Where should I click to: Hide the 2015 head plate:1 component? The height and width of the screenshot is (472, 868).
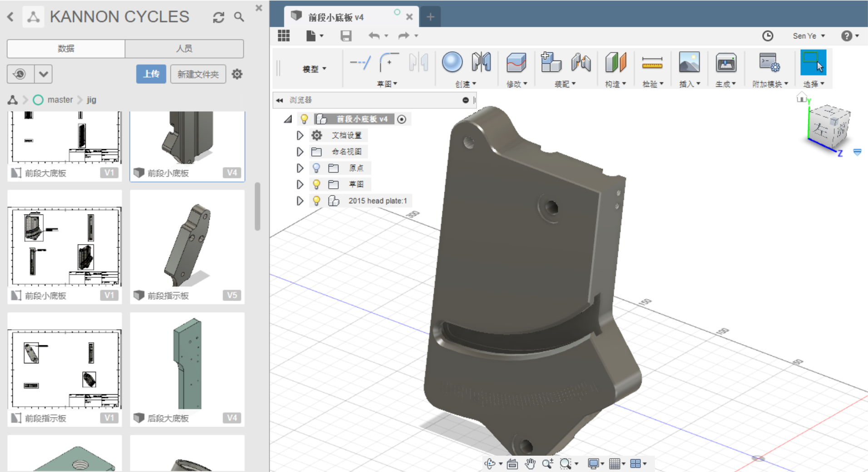317,201
